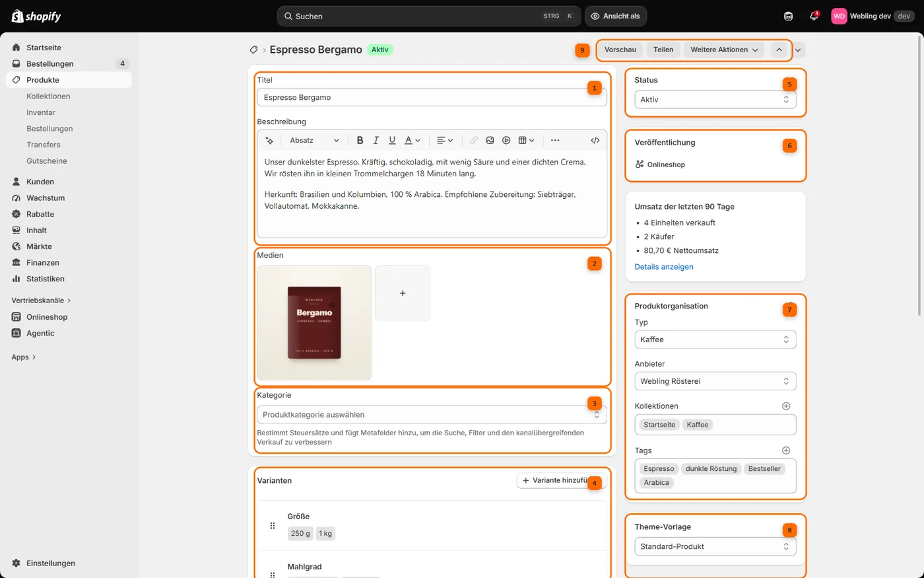The width and height of the screenshot is (924, 578).
Task: Add a tag with the plus icon
Action: (x=786, y=451)
